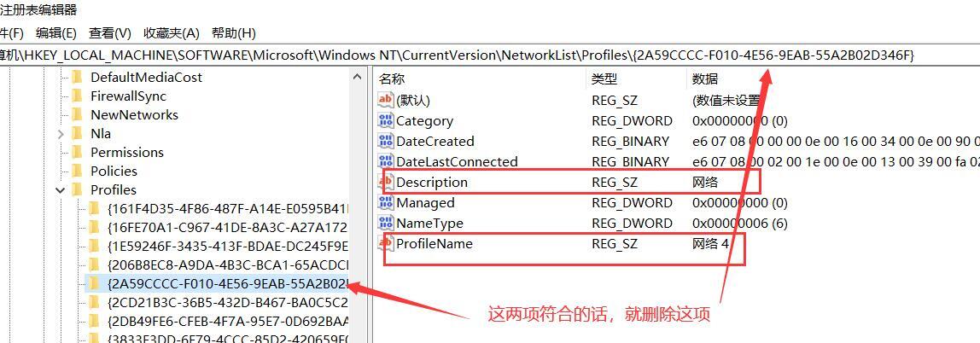
Task: Open the 帮助(H) menu
Action: tap(233, 33)
